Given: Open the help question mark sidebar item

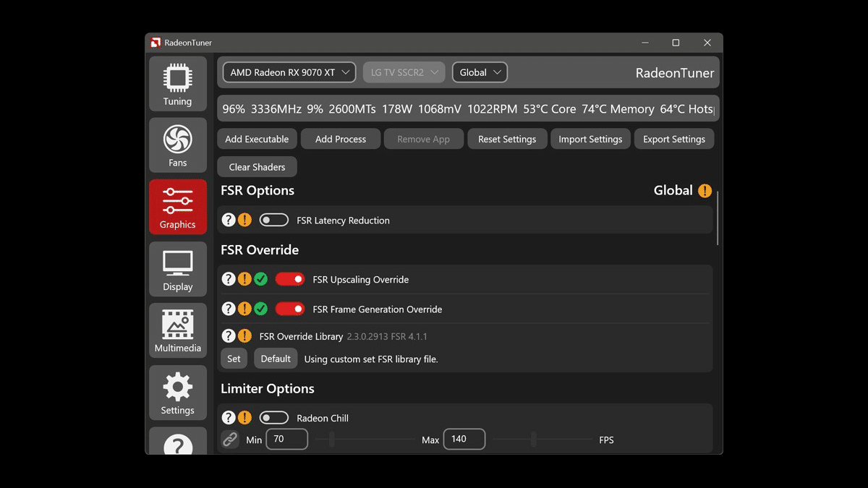Looking at the screenshot, I should coord(177,441).
